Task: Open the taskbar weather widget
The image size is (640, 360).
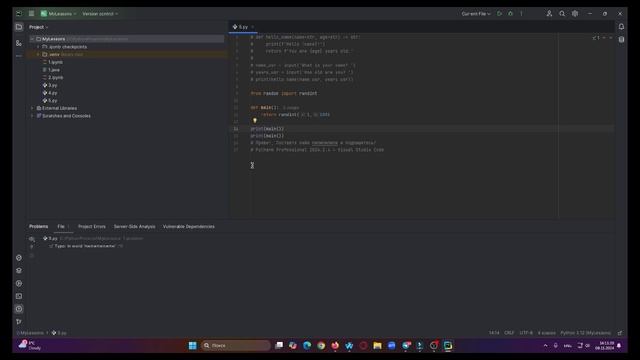Action: pyautogui.click(x=30, y=346)
